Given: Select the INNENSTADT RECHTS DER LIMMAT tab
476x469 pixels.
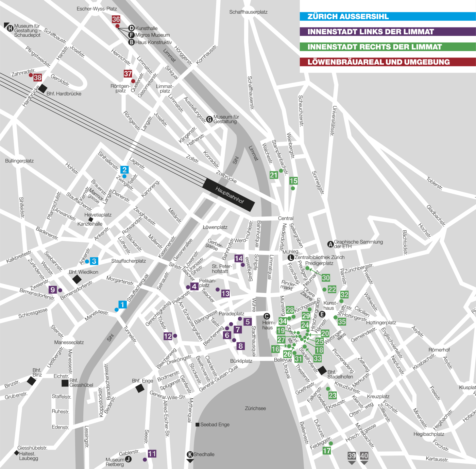Looking at the screenshot, I should point(375,47).
